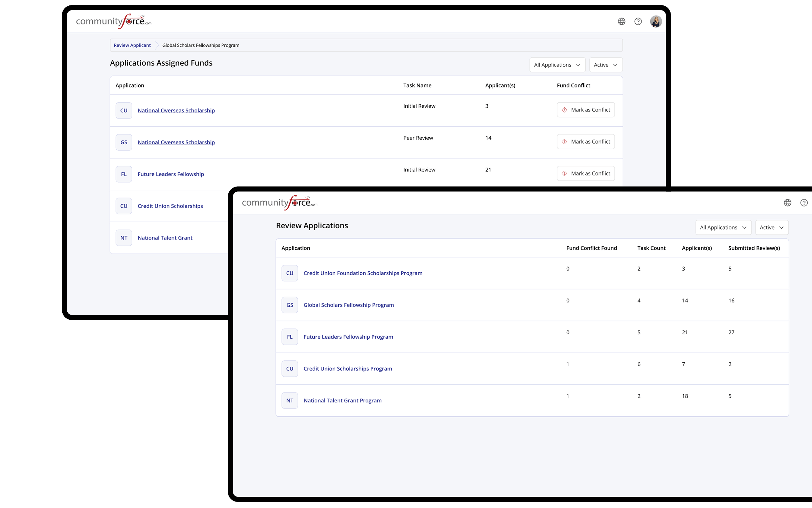
Task: Click the user profile avatar photo
Action: [656, 21]
